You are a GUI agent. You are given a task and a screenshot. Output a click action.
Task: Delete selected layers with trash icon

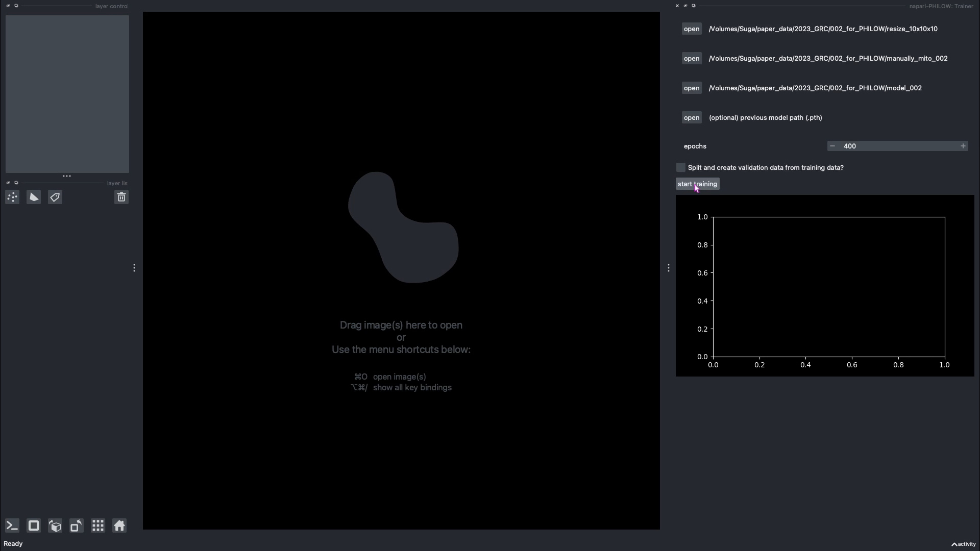tap(121, 197)
